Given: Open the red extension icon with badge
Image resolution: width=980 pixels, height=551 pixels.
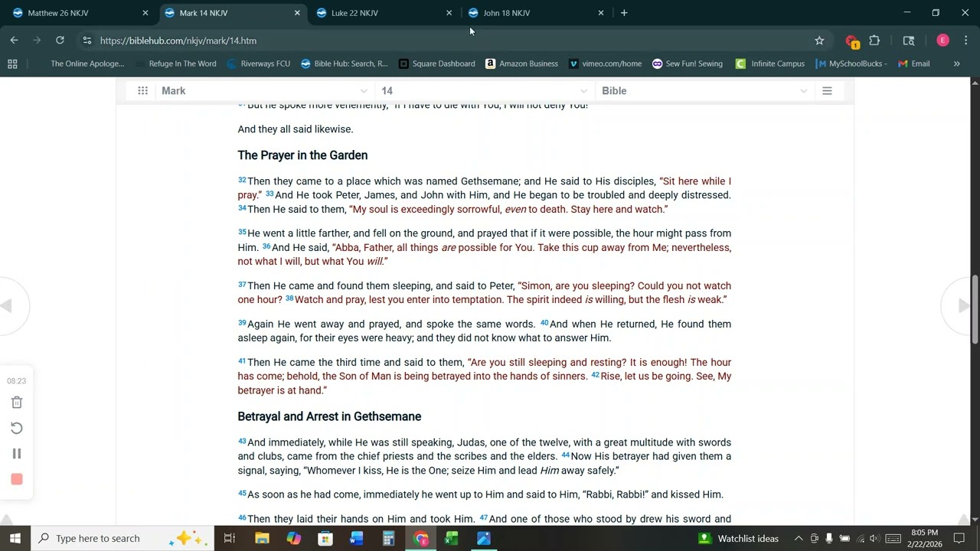Looking at the screenshot, I should [x=852, y=41].
